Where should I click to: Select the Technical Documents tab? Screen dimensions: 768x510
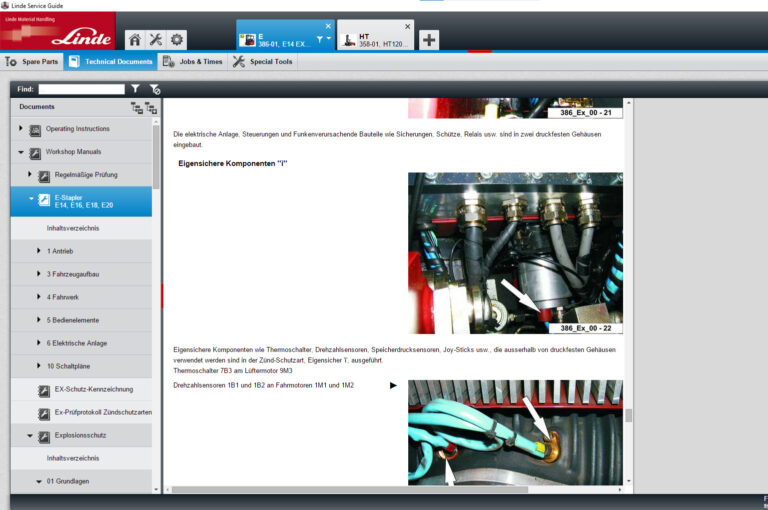110,62
